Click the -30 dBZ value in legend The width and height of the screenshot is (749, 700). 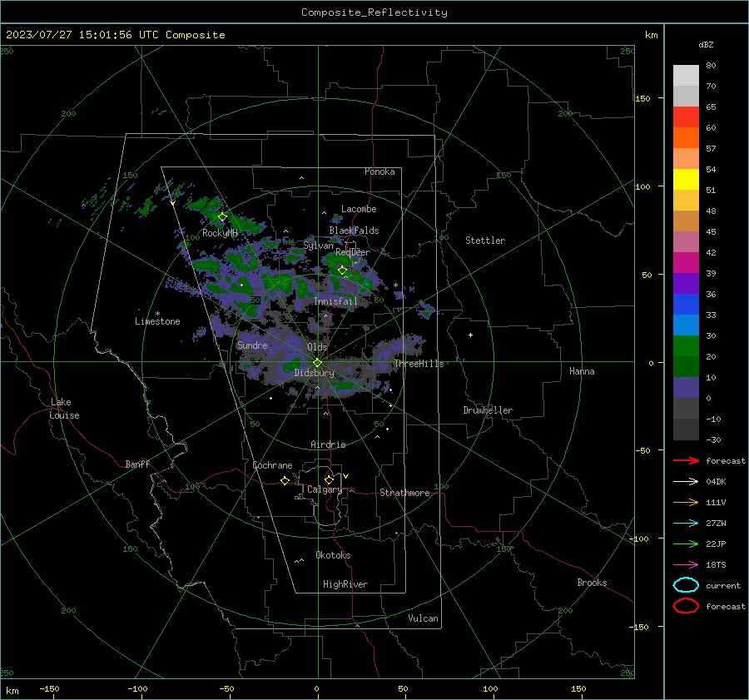tap(713, 439)
